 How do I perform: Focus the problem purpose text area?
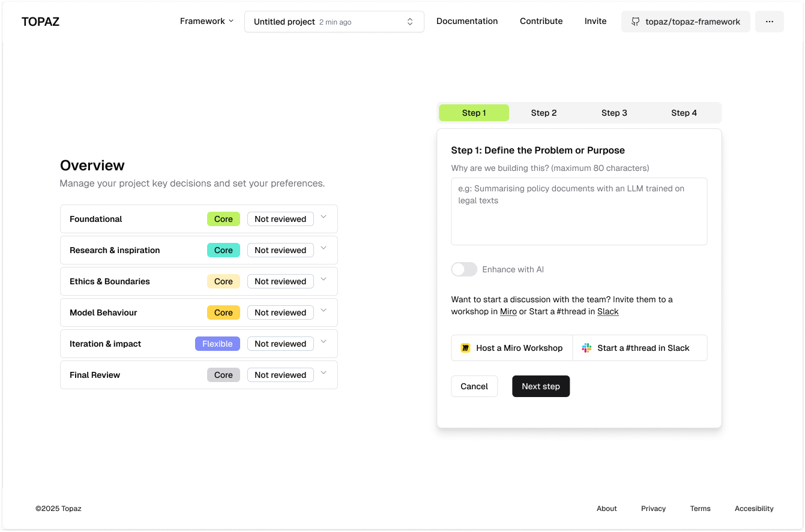click(x=579, y=211)
